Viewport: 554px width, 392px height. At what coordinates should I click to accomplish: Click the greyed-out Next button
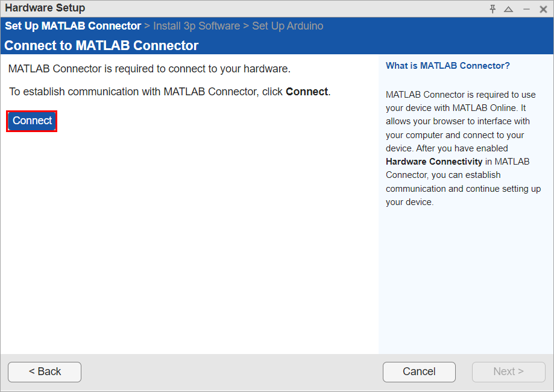click(x=508, y=371)
